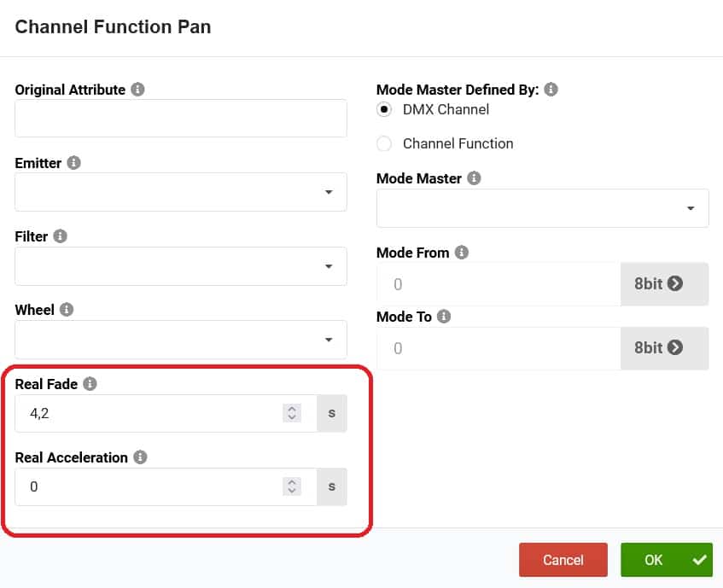Click info icon beside Wheel label
The height and width of the screenshot is (588, 723).
pyautogui.click(x=67, y=310)
